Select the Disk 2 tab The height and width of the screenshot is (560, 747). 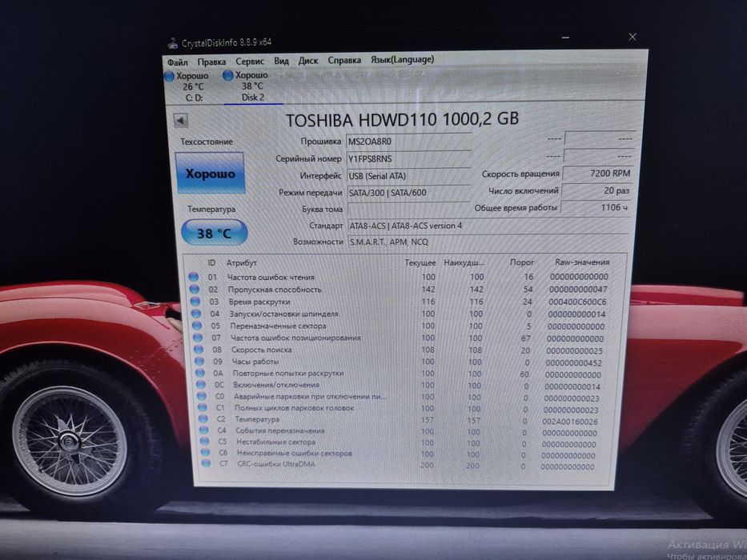pos(252,86)
